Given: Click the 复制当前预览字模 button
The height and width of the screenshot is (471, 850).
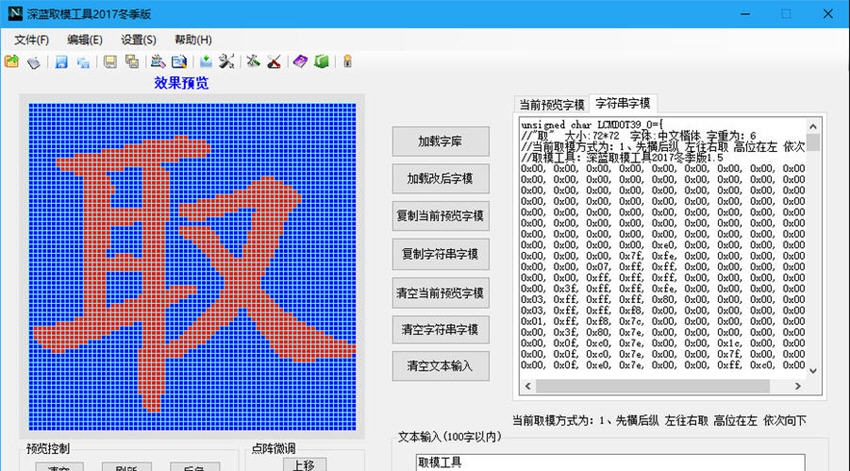Looking at the screenshot, I should [x=440, y=216].
